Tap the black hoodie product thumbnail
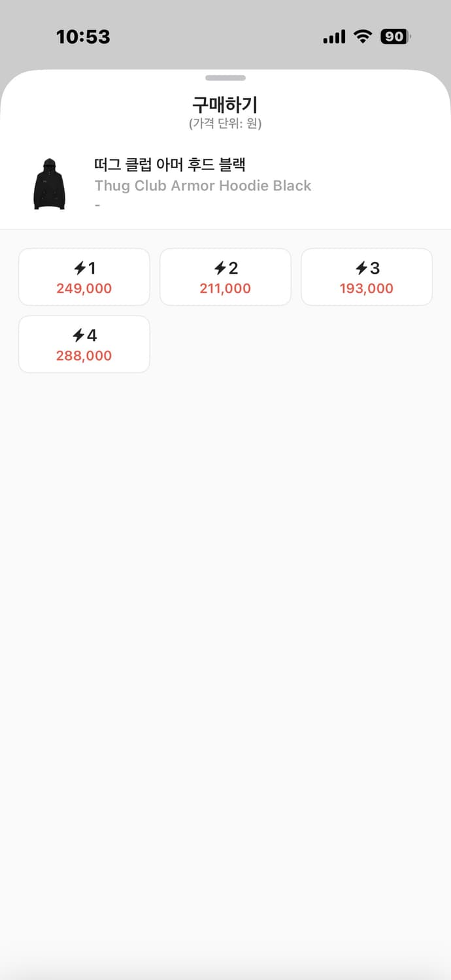 (x=49, y=184)
